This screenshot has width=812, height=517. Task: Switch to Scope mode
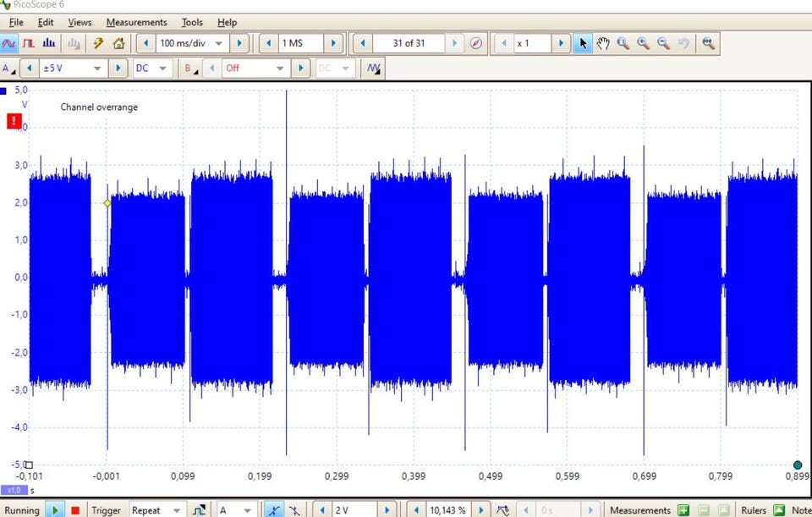click(x=10, y=43)
